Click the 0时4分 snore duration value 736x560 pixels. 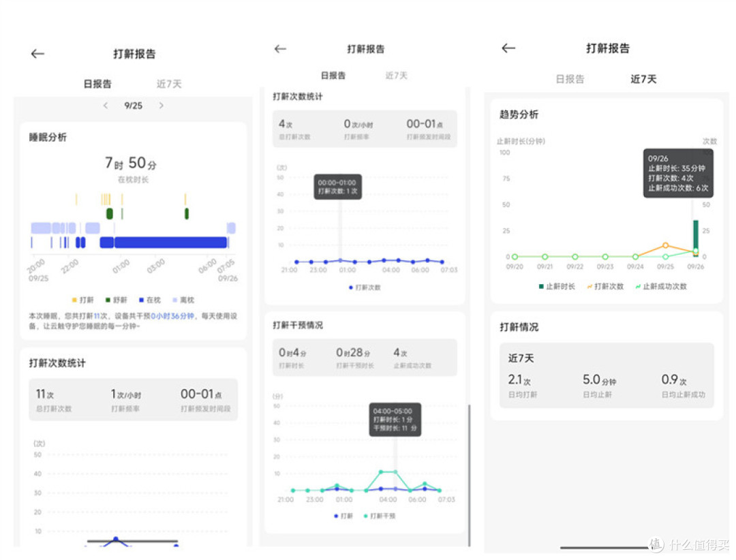[292, 352]
